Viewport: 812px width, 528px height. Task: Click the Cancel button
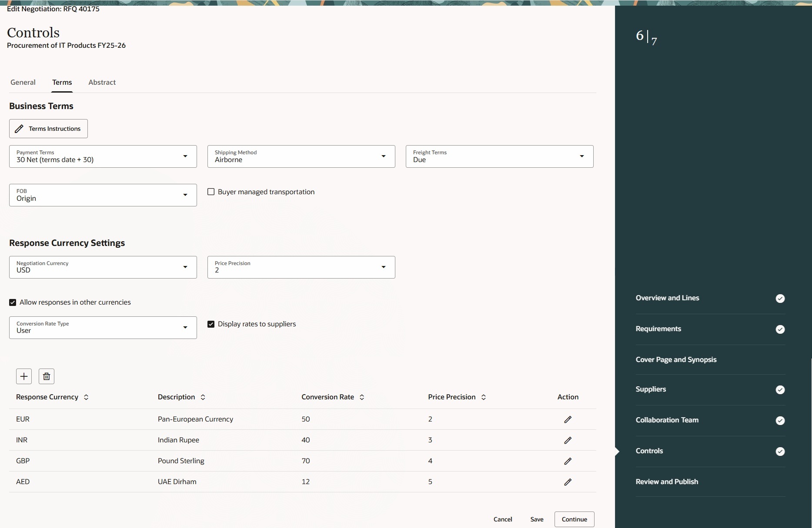(x=503, y=519)
